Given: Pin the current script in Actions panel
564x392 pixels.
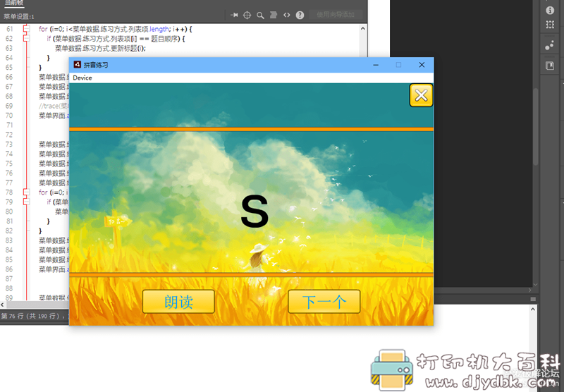Looking at the screenshot, I should click(234, 15).
